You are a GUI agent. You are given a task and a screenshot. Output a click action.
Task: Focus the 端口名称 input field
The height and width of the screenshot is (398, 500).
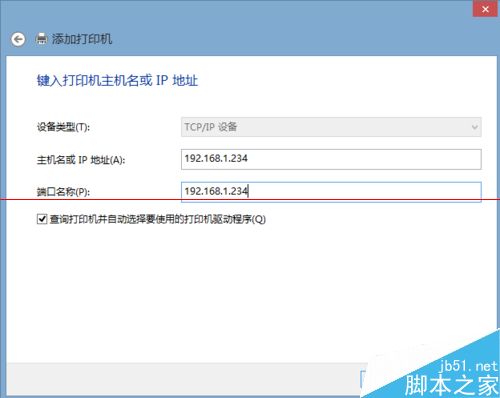click(331, 192)
